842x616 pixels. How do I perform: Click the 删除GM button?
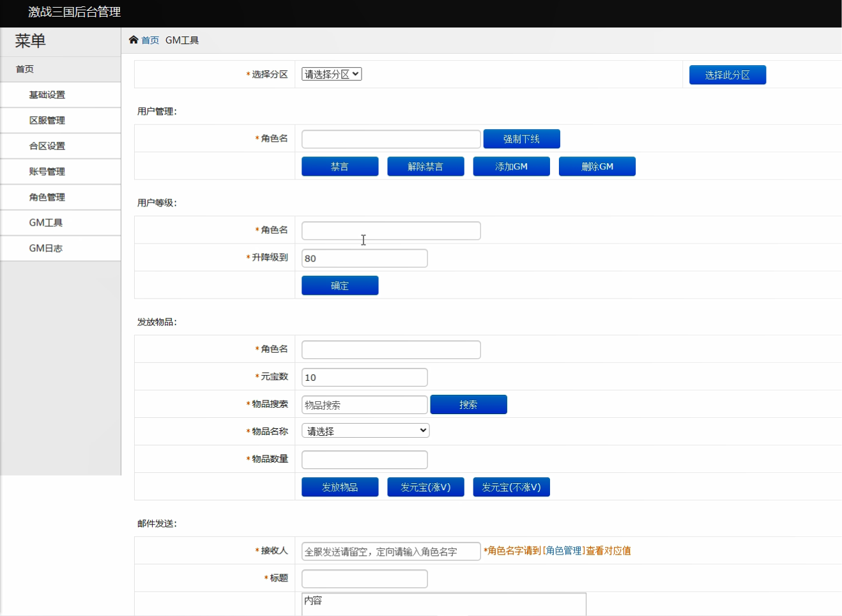(597, 166)
